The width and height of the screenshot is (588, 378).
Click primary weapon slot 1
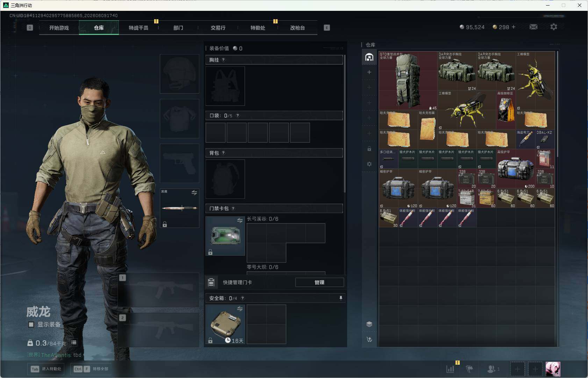[x=159, y=290]
